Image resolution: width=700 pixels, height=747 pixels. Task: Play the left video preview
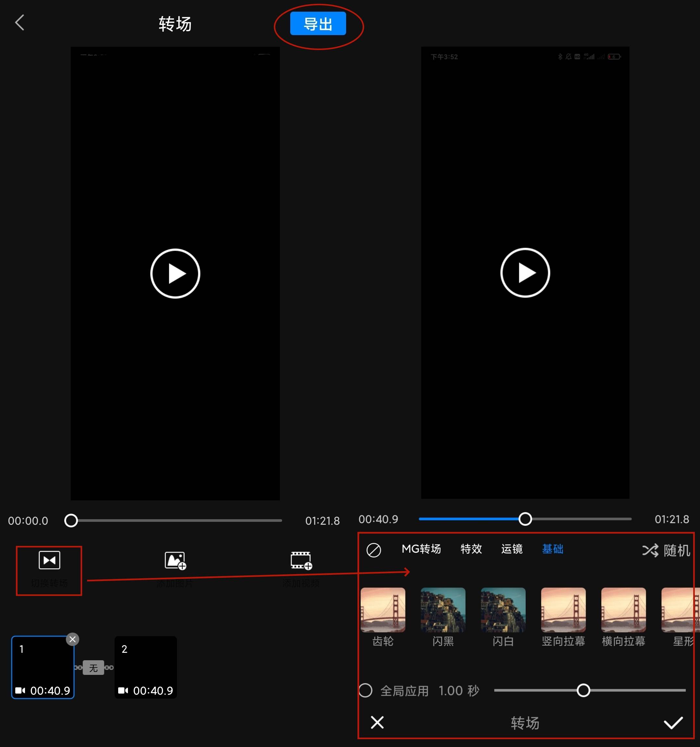(175, 274)
